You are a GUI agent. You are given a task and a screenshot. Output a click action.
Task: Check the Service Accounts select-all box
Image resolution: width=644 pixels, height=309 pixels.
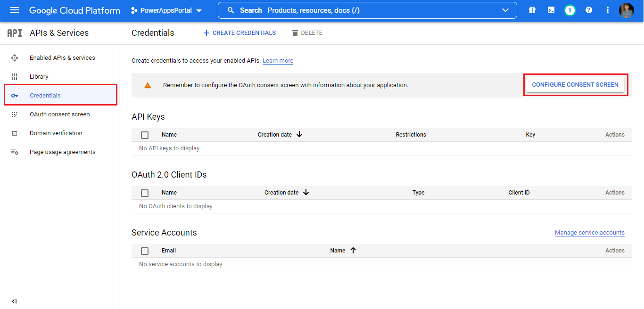(x=145, y=251)
